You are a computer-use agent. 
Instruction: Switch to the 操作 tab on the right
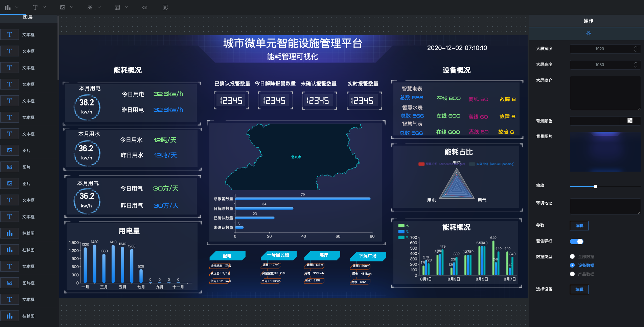[589, 21]
